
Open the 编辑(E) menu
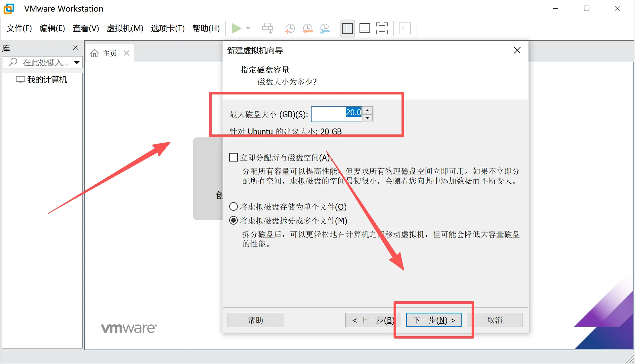(52, 28)
